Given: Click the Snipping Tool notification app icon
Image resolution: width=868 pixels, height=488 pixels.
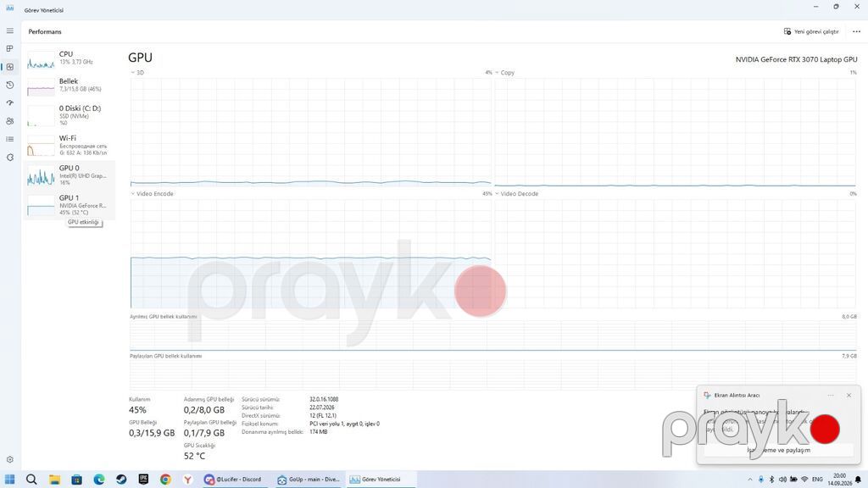Looking at the screenshot, I should tap(707, 395).
